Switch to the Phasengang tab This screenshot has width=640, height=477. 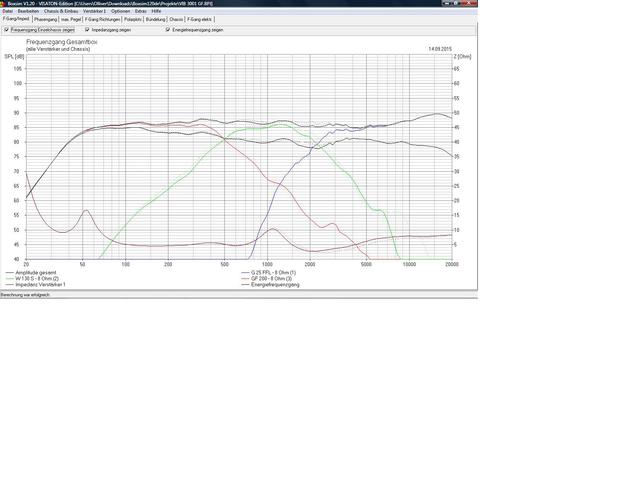click(x=46, y=19)
